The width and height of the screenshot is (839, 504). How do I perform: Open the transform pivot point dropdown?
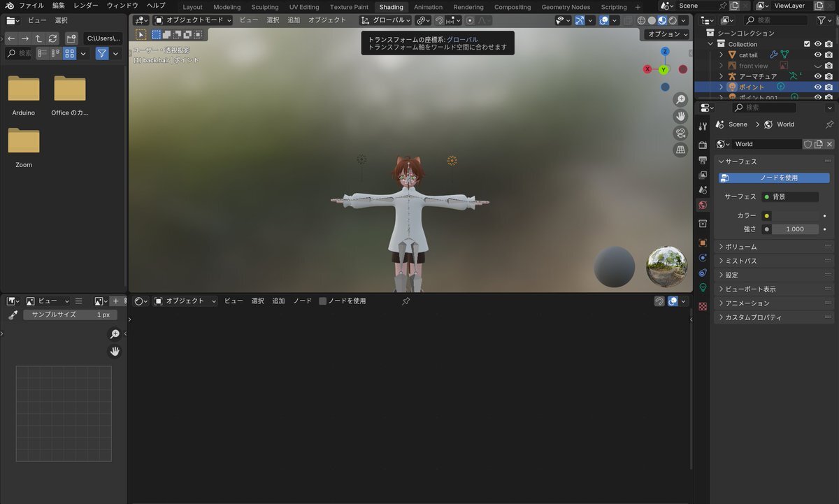click(x=422, y=20)
